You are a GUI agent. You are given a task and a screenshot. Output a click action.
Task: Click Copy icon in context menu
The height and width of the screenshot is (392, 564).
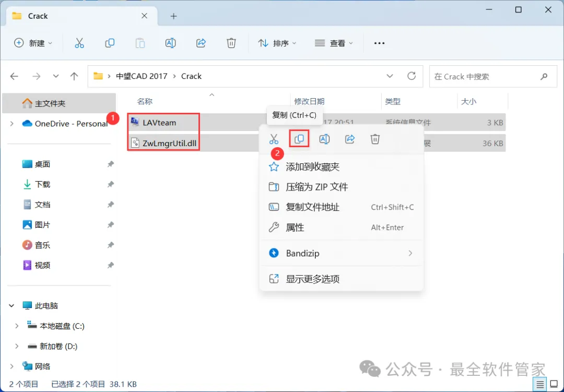299,139
